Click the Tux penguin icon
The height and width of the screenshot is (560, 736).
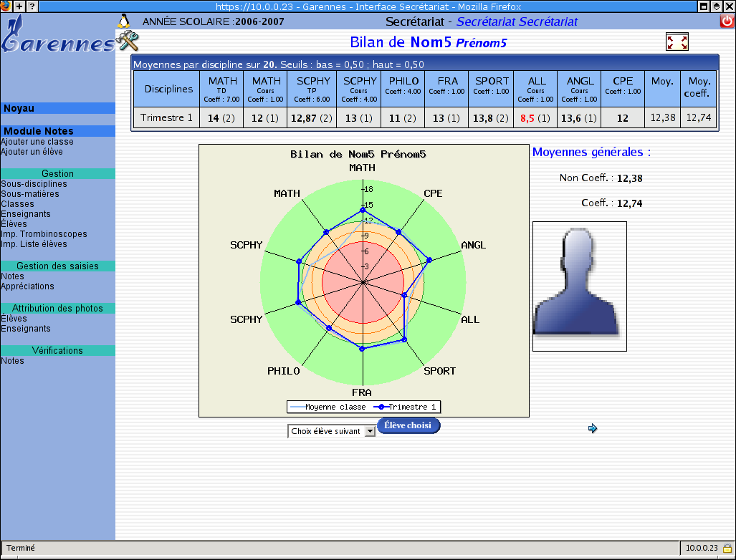[123, 21]
